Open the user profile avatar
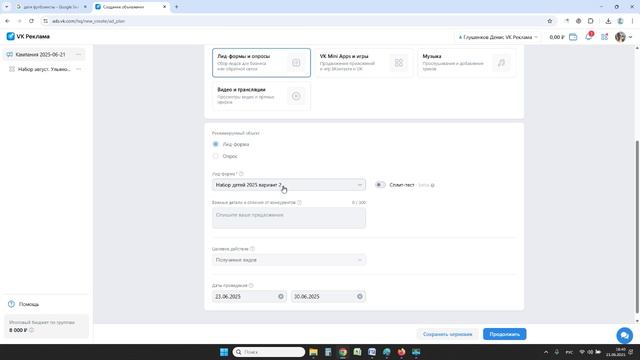 (x=620, y=37)
